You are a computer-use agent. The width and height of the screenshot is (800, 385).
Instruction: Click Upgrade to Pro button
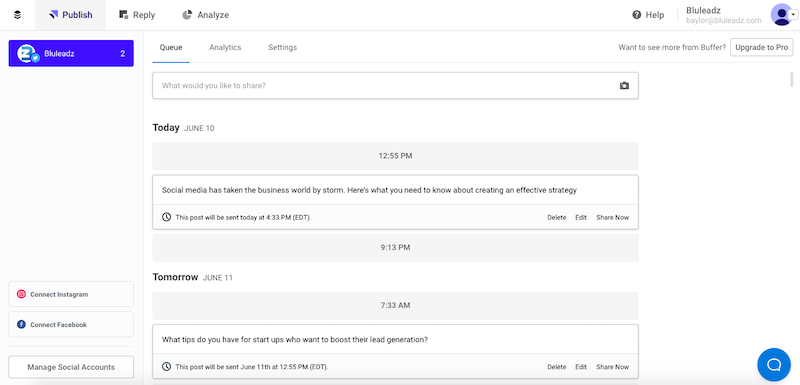click(762, 47)
